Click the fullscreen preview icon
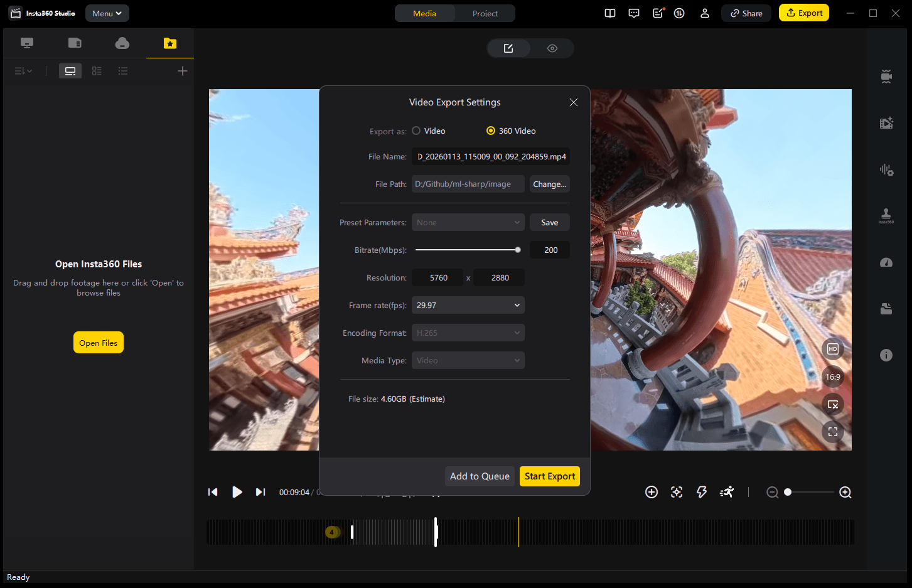Screen dimensions: 912x588 [833, 432]
